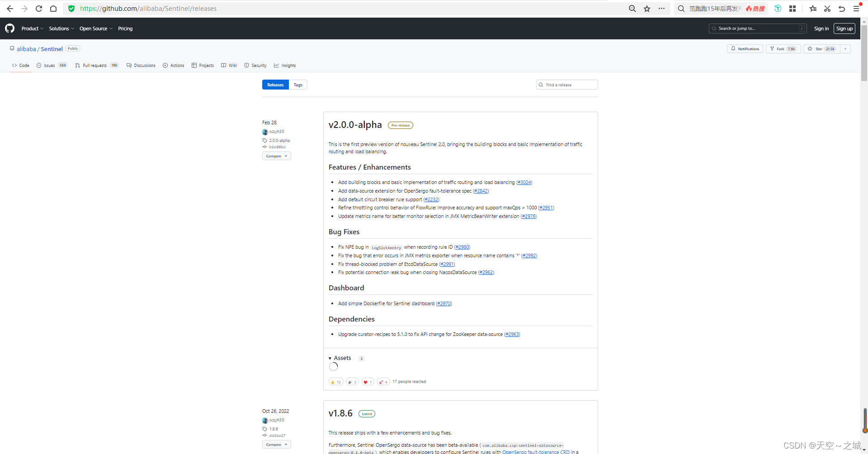The width and height of the screenshot is (868, 454).
Task: Click the rocket reaction 4
Action: coord(383,382)
